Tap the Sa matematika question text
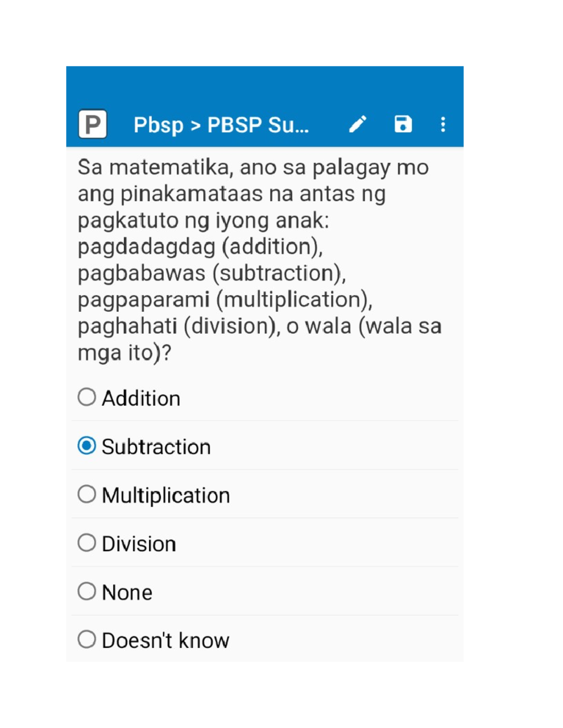The width and height of the screenshot is (563, 728). [x=259, y=260]
